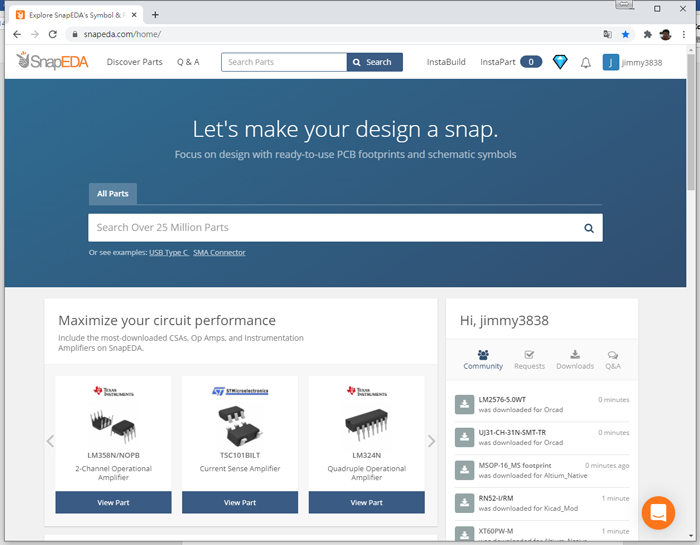Open a new browser tab
This screenshot has height=545, width=700.
click(x=155, y=15)
